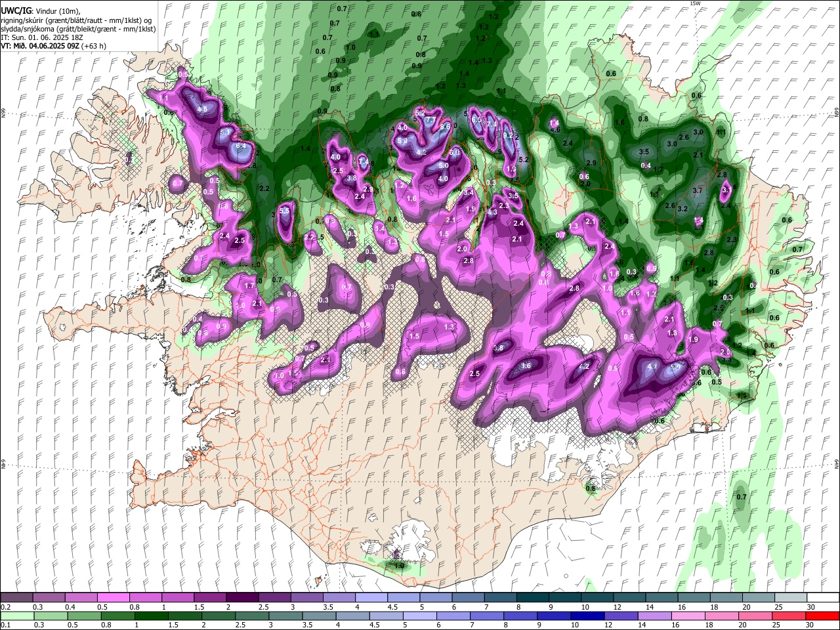Click the 3.2 rain value in the east
840x630 pixels.
click(682, 209)
